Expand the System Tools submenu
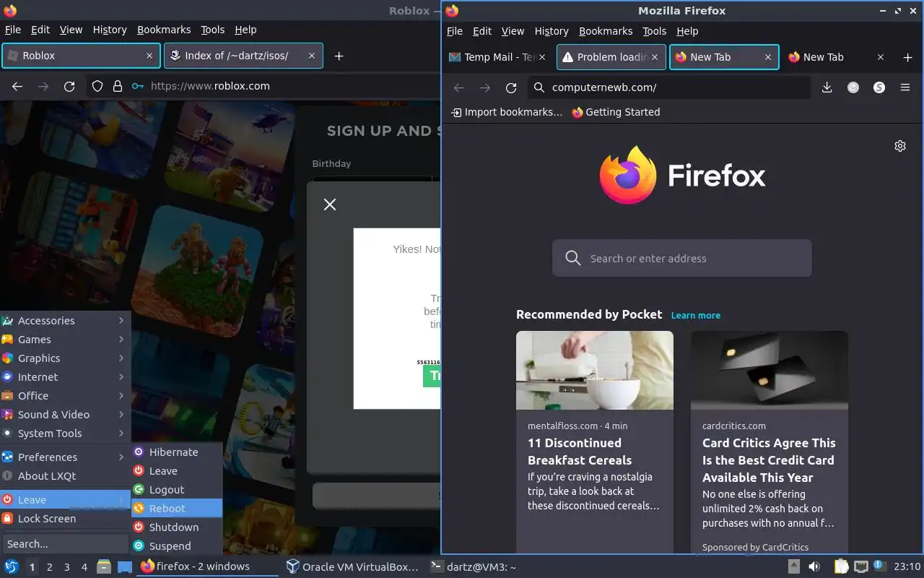 (x=65, y=433)
